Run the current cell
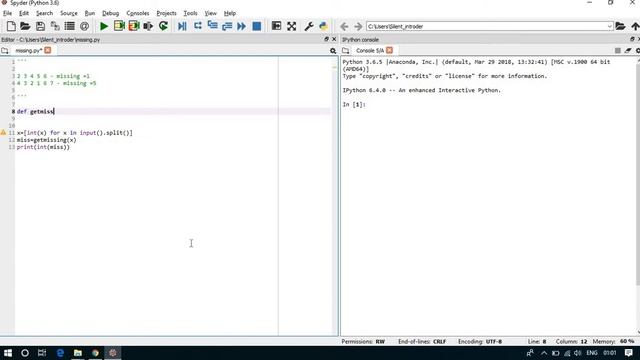Screen dimensions: 640x360 119,26
